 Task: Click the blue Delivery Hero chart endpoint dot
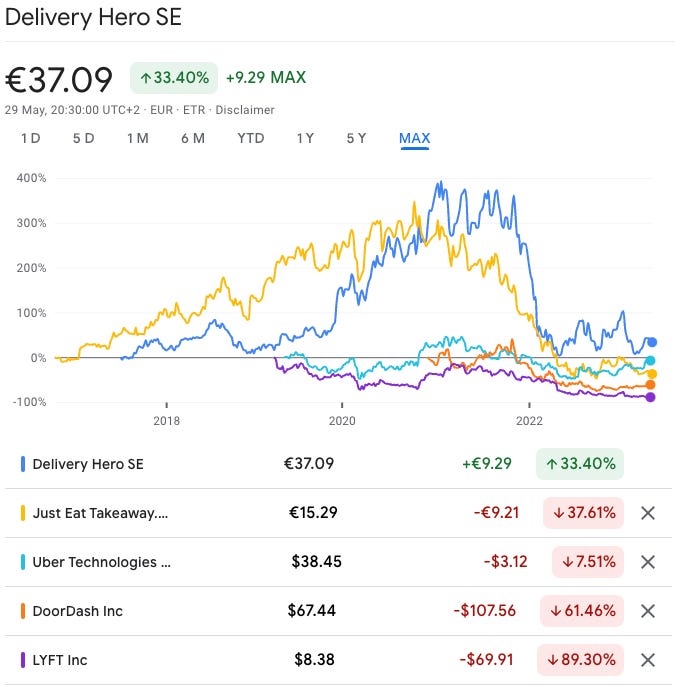(x=652, y=342)
